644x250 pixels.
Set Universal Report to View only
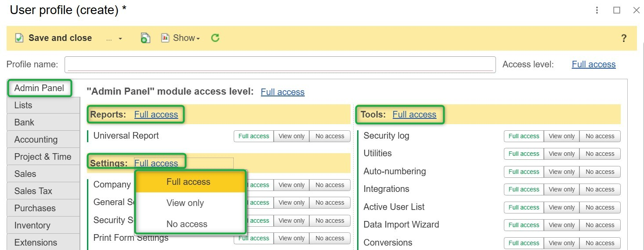point(291,136)
